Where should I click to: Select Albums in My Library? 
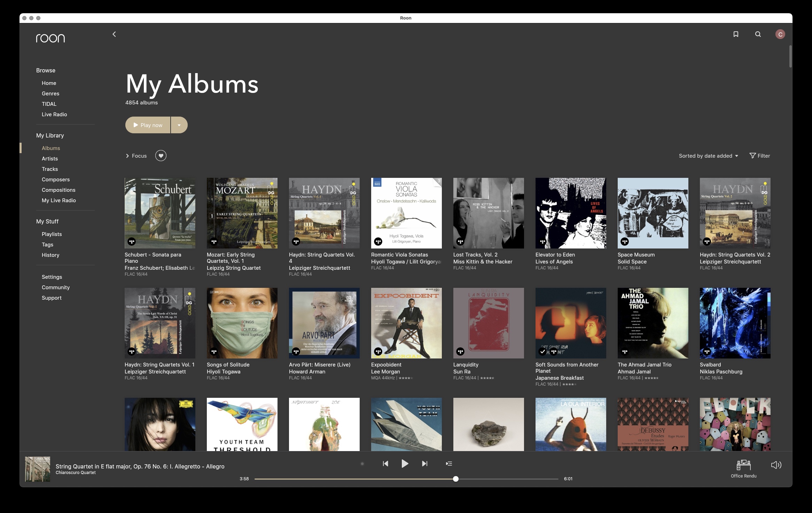[x=51, y=148]
